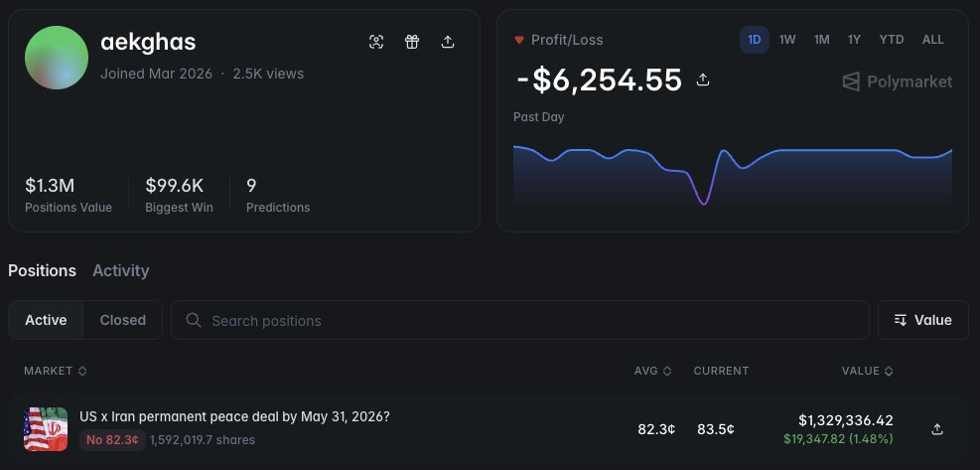This screenshot has width=980, height=470.
Task: Select the 1W time range
Action: [786, 40]
